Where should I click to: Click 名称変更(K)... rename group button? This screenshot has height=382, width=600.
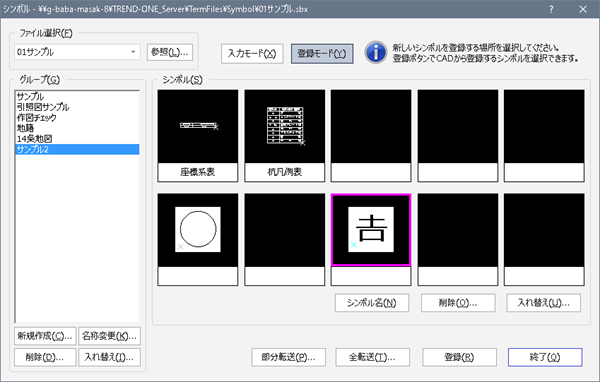109,336
